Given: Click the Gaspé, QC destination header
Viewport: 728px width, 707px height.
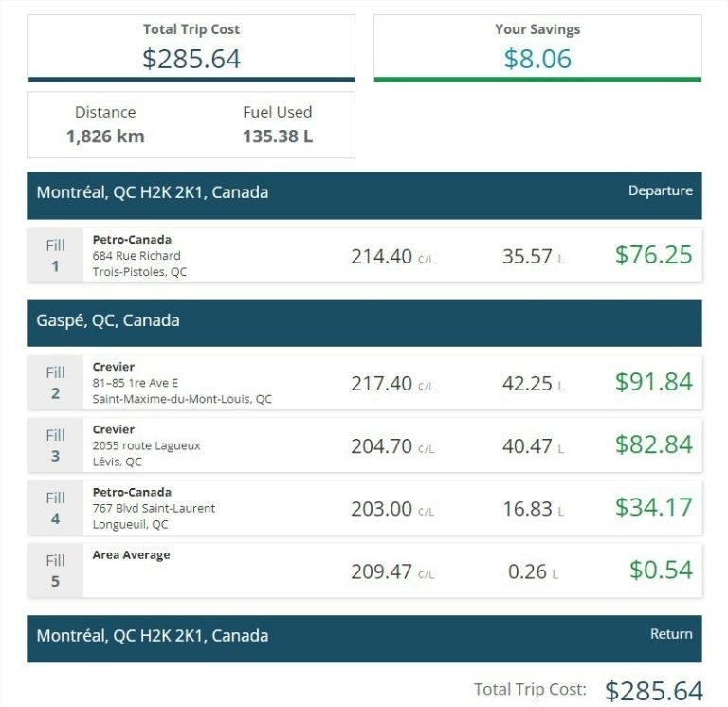Looking at the screenshot, I should (364, 320).
